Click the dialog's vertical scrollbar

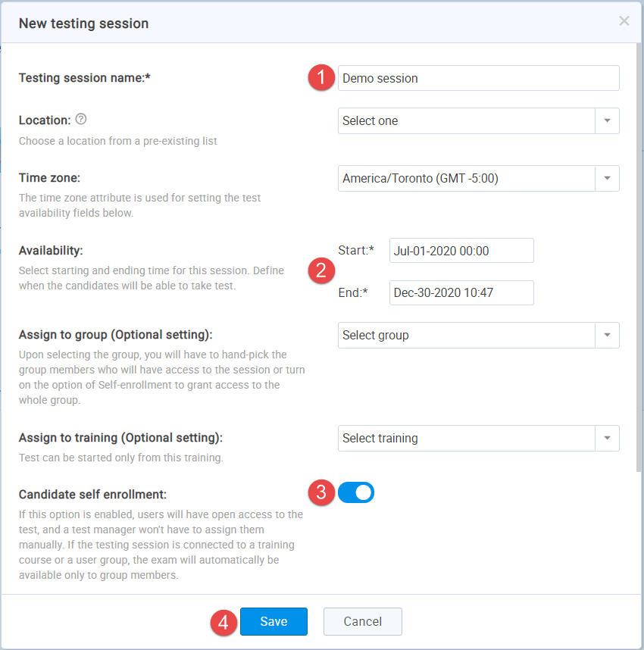636,258
